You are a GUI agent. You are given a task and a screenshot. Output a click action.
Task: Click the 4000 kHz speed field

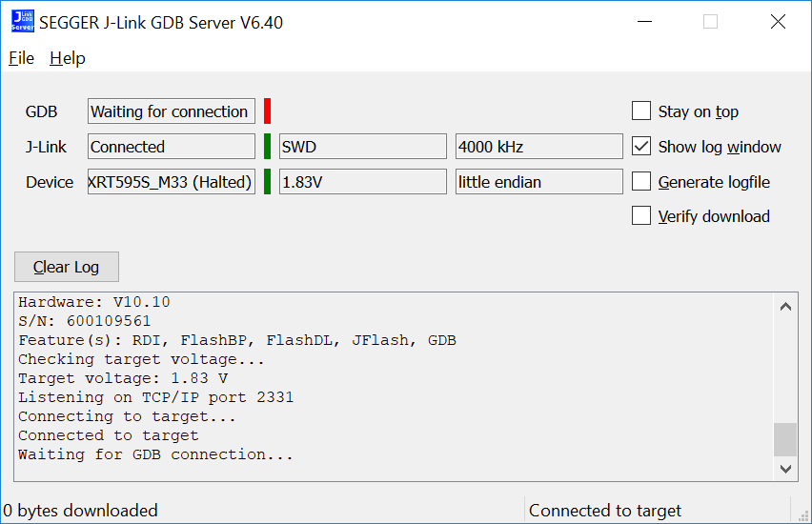click(538, 147)
